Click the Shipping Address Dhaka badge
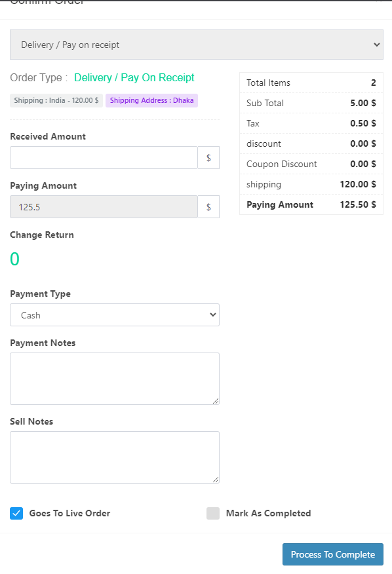 [151, 100]
